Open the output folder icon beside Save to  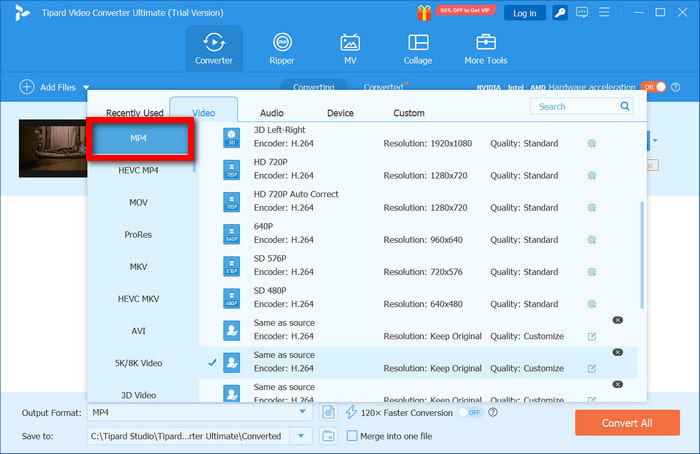click(x=328, y=436)
